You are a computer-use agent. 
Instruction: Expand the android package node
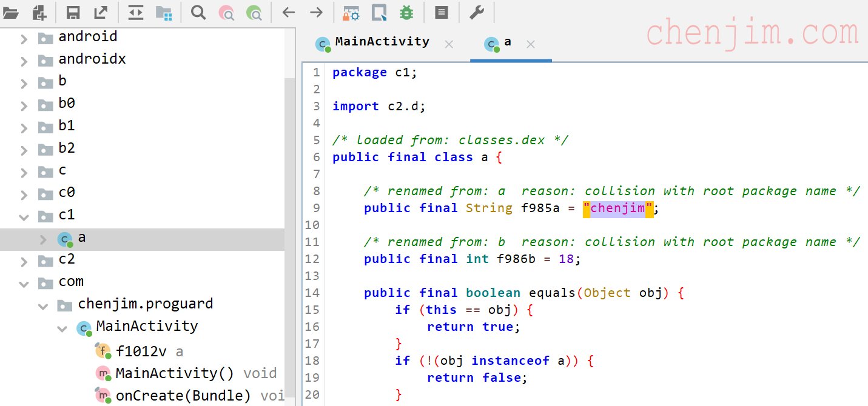click(x=24, y=39)
